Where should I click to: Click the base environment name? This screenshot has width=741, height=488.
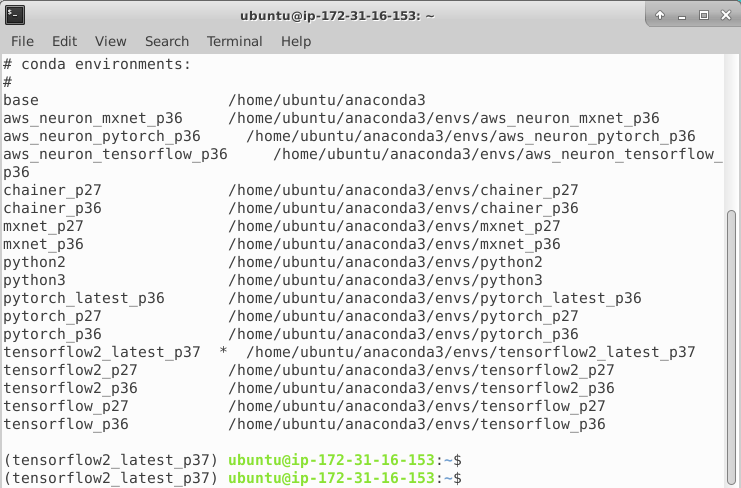(21, 100)
